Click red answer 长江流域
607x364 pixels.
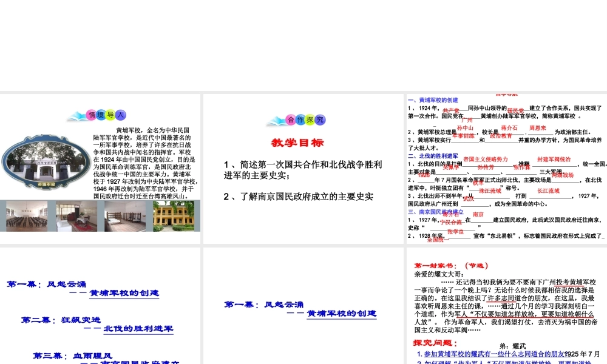click(x=549, y=190)
